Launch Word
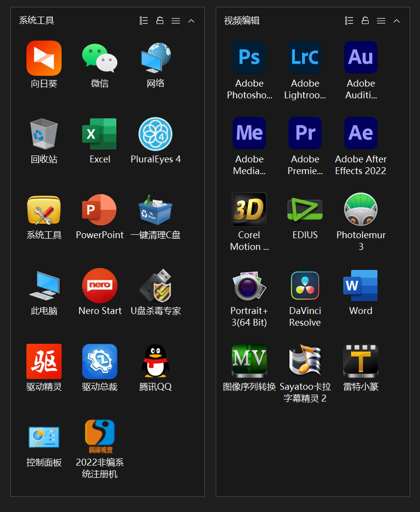 pos(361,286)
